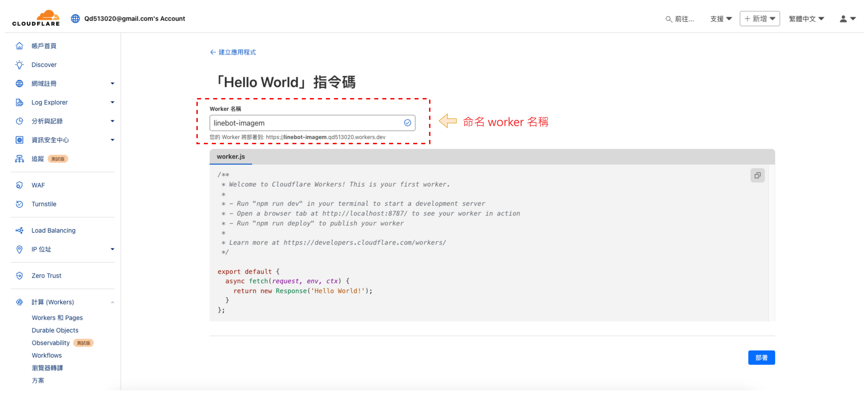Open Turnstile from the sidebar

coord(44,204)
